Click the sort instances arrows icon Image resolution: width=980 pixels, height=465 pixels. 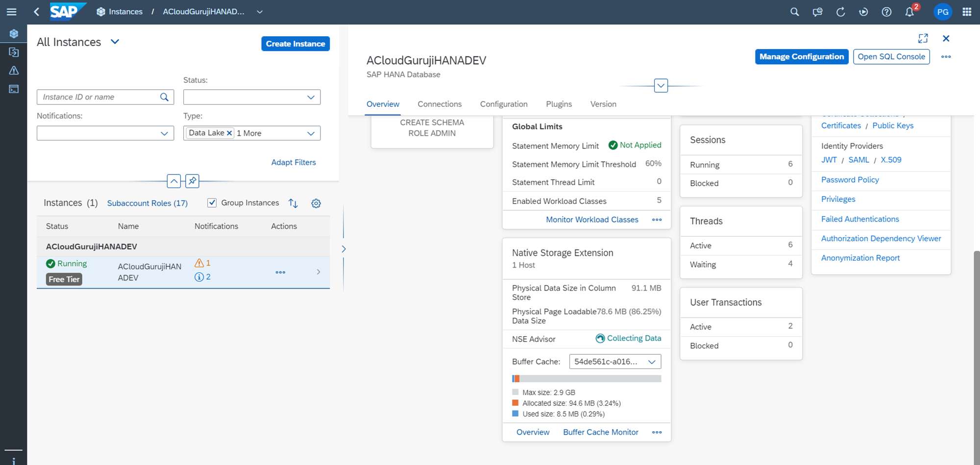[x=293, y=203]
